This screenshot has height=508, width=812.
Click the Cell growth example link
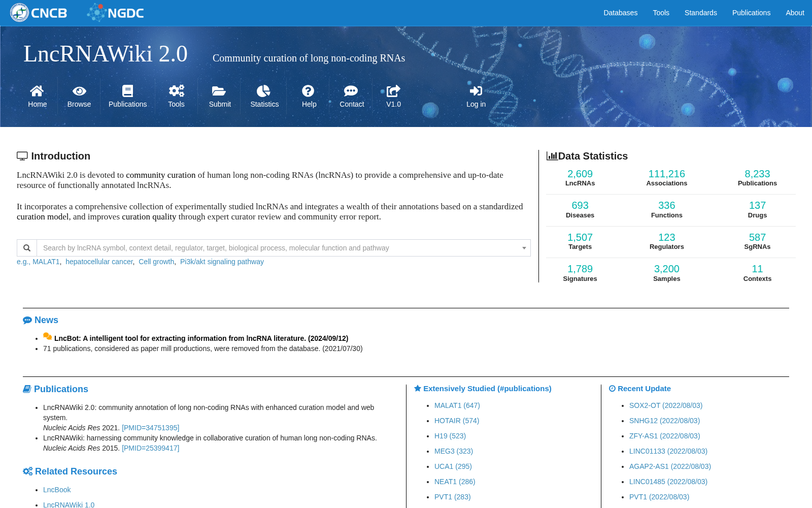[x=156, y=262]
